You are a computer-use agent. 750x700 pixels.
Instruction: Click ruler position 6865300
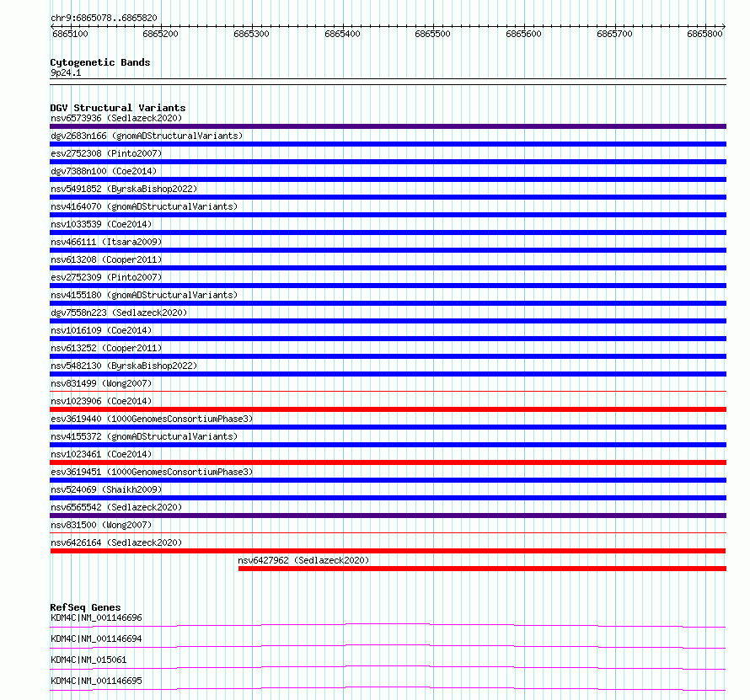point(251,34)
